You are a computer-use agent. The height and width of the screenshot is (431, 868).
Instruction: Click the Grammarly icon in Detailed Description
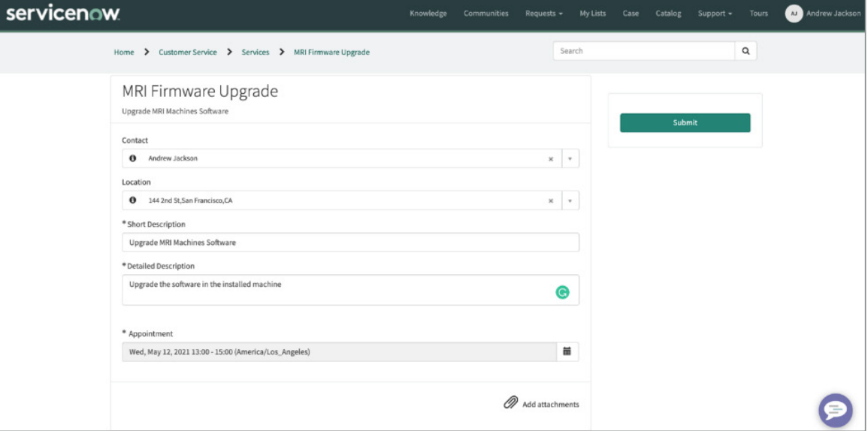tap(562, 293)
